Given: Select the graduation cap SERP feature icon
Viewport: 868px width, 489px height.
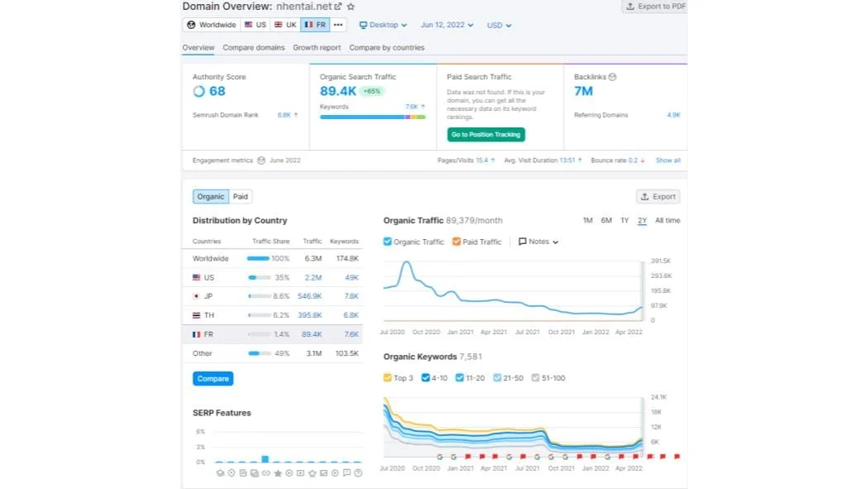Looking at the screenshot, I should click(x=220, y=473).
